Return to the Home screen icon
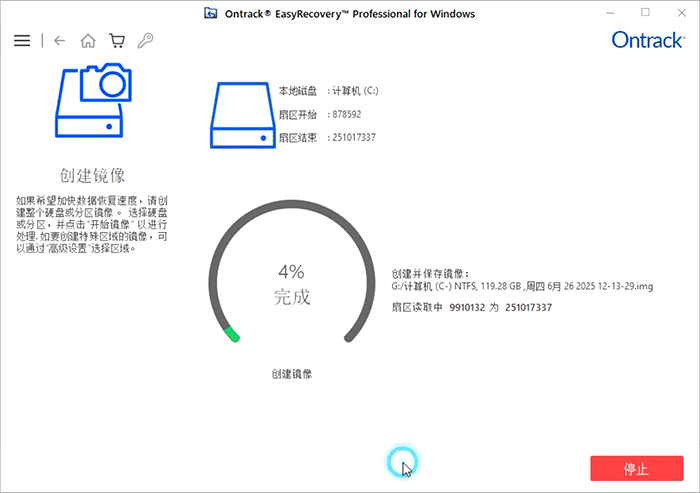The width and height of the screenshot is (700, 493). point(88,41)
